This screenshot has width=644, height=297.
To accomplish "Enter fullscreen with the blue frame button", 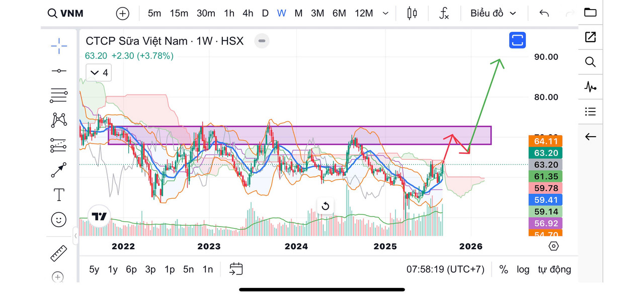I will (x=517, y=40).
